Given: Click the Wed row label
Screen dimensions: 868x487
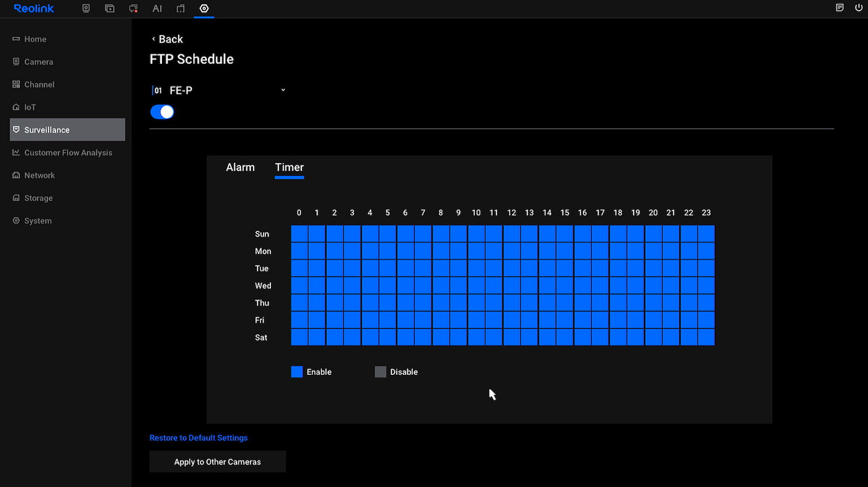Looking at the screenshot, I should 263,286.
